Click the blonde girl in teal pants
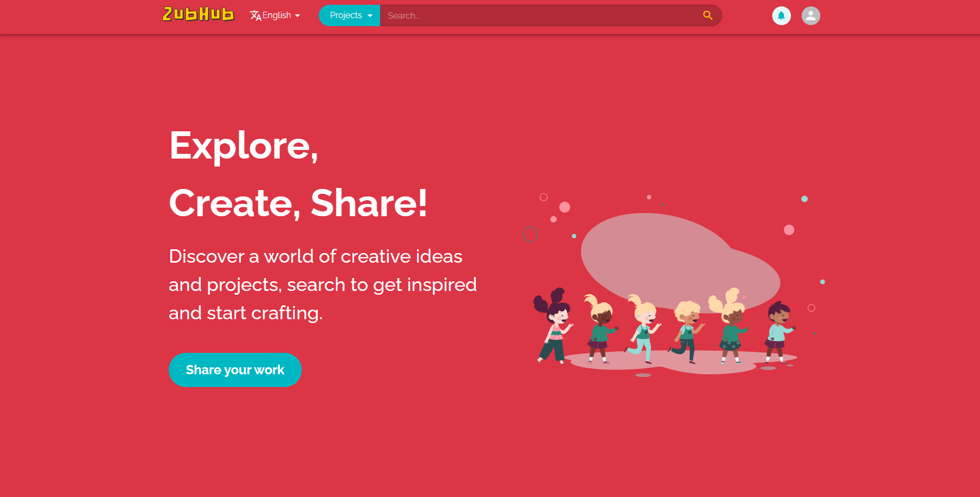Viewport: 980px width, 497px height. coord(644,329)
